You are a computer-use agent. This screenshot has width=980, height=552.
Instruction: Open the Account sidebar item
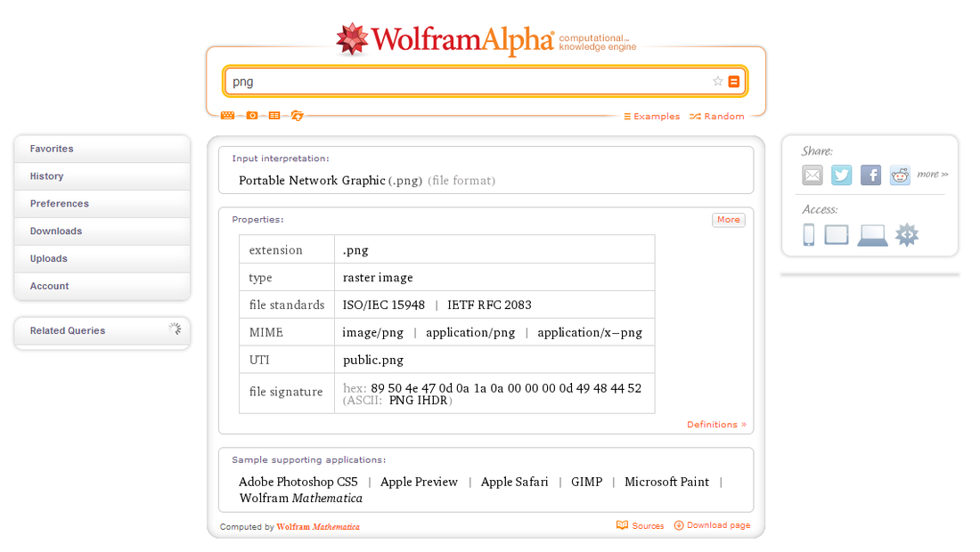[102, 286]
